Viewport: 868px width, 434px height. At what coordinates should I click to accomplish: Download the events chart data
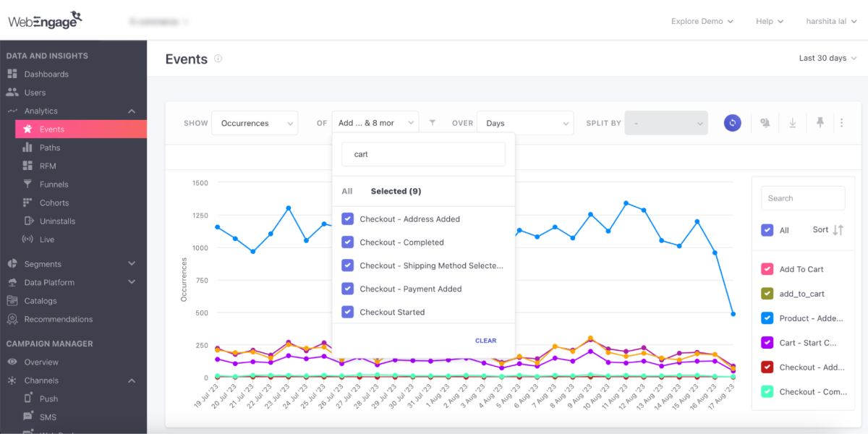click(x=792, y=123)
